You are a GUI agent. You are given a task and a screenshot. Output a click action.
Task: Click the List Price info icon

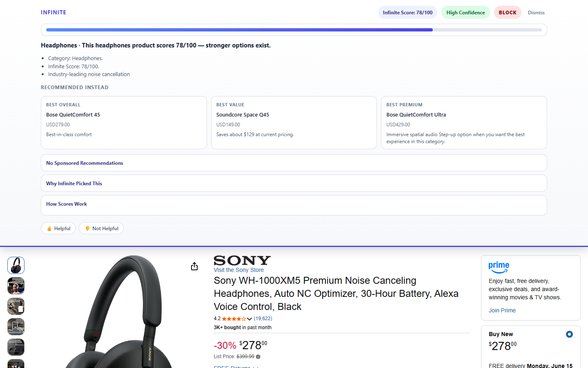click(x=258, y=357)
